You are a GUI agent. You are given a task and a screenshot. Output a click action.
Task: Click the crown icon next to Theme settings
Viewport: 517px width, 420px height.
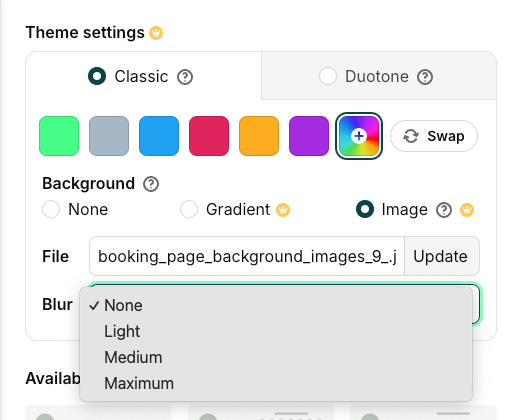[x=156, y=33]
